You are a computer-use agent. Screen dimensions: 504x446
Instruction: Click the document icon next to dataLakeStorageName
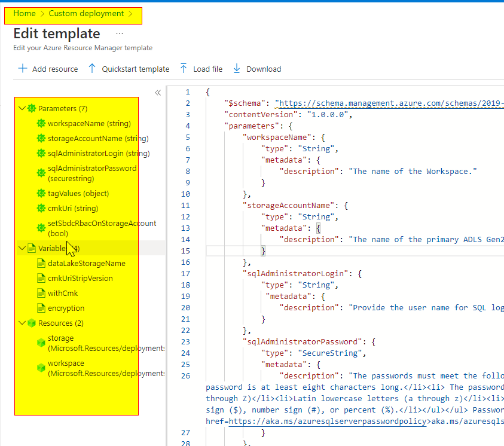pyautogui.click(x=41, y=264)
